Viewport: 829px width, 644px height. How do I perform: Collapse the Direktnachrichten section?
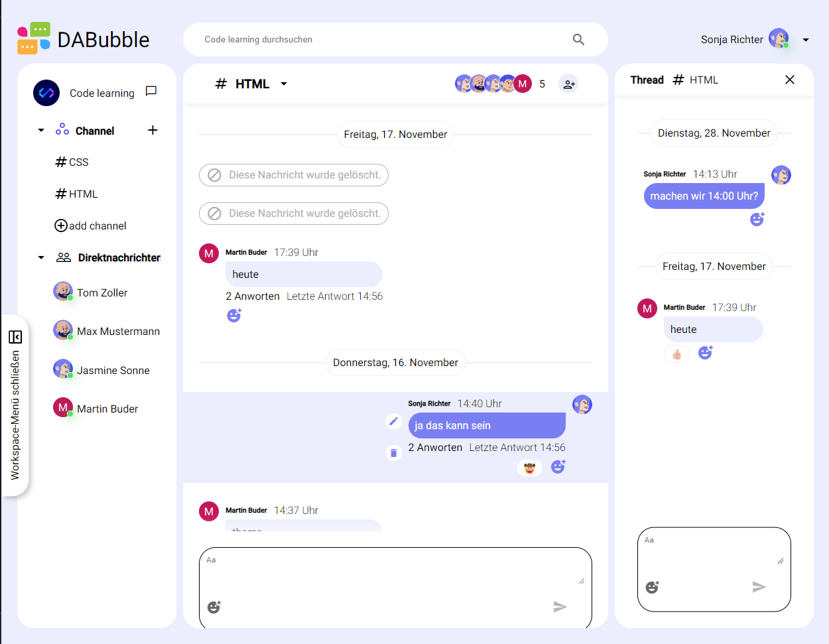point(41,257)
